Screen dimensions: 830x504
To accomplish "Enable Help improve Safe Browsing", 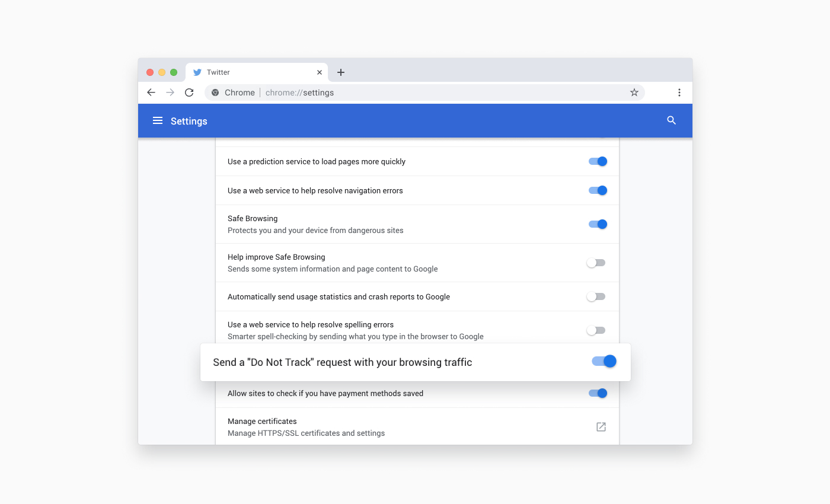I will coord(596,262).
